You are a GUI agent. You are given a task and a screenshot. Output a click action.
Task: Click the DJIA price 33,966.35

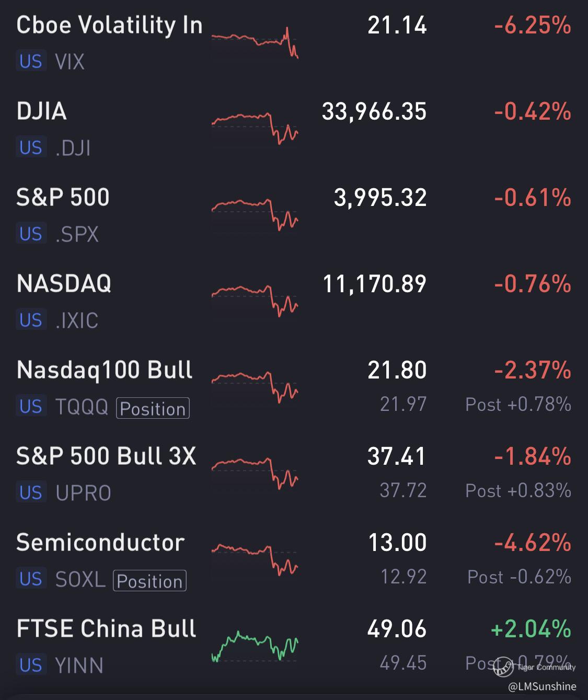click(x=374, y=111)
